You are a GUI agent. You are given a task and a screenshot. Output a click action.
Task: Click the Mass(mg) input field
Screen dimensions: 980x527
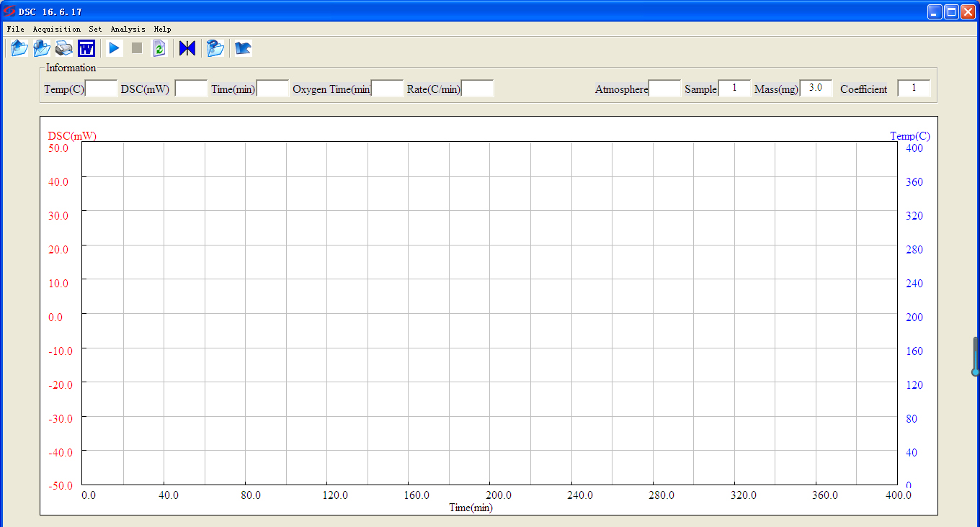tap(816, 88)
